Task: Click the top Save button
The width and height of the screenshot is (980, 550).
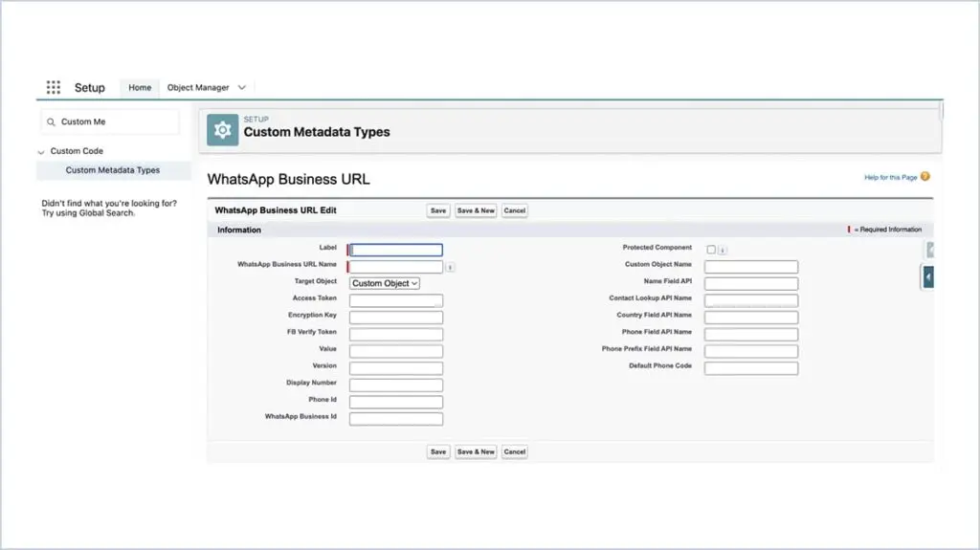Action: (438, 210)
